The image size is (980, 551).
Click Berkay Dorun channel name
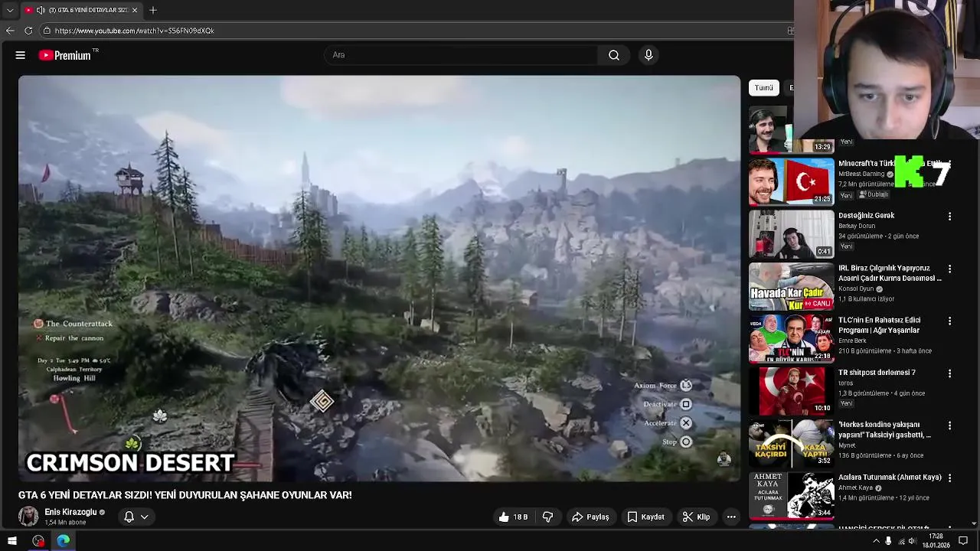point(856,227)
